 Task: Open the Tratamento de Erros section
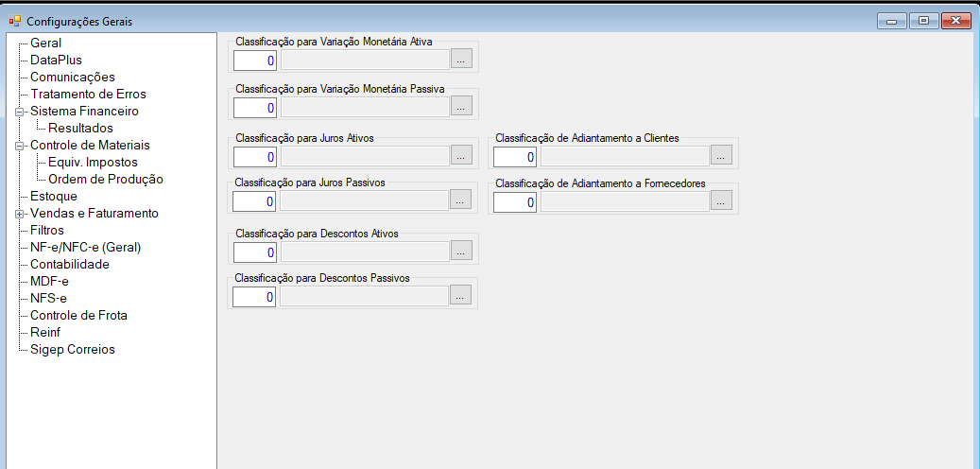pyautogui.click(x=88, y=95)
